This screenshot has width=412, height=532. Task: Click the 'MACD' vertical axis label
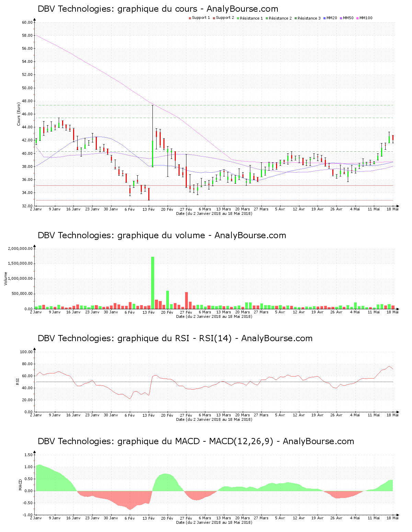pyautogui.click(x=20, y=485)
